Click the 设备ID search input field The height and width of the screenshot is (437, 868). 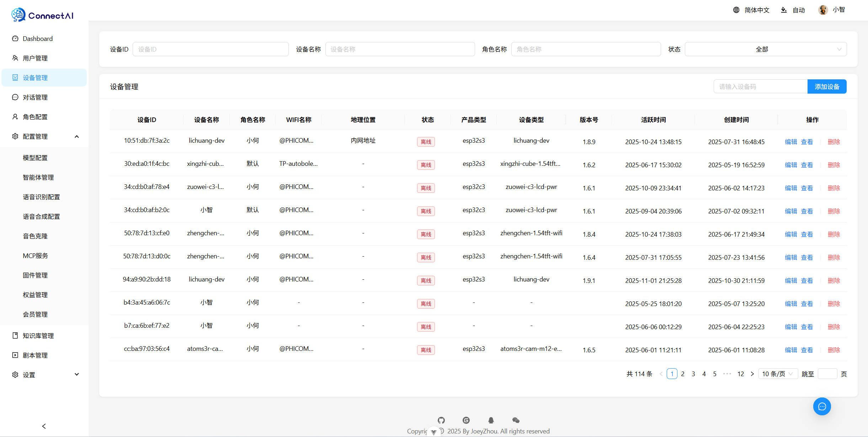tap(211, 49)
